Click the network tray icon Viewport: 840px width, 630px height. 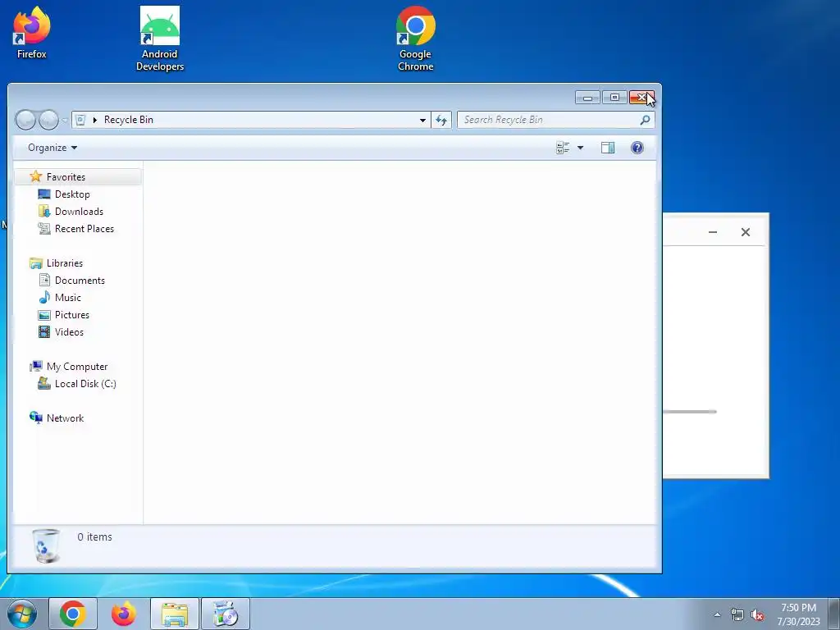pos(737,615)
